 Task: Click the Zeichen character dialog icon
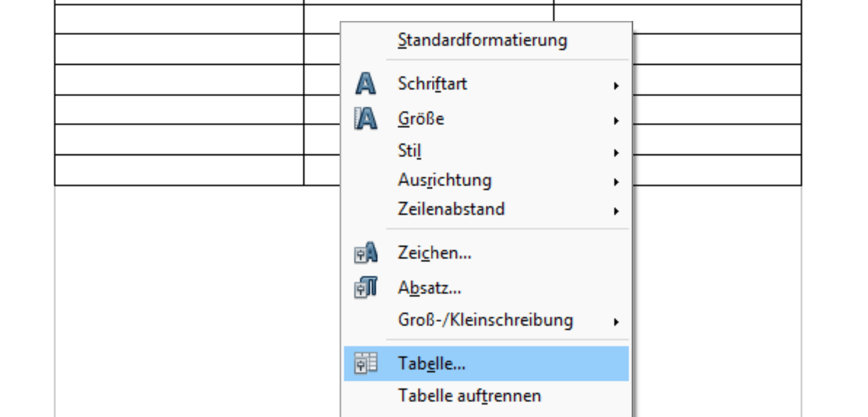[366, 253]
